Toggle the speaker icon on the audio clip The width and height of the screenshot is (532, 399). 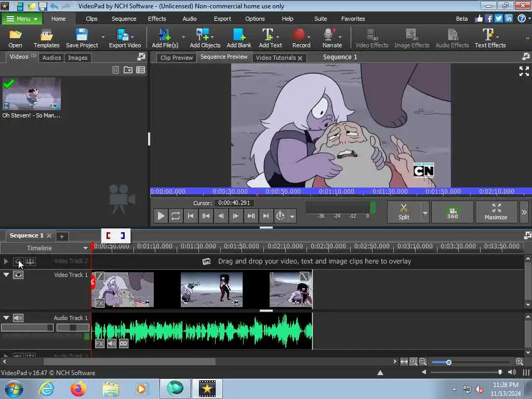point(111,343)
